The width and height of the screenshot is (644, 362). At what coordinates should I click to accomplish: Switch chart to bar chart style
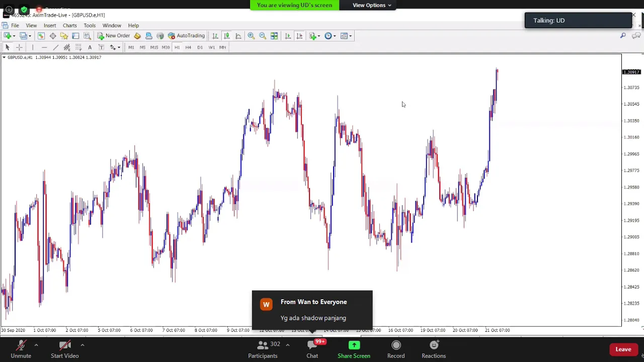pyautogui.click(x=215, y=36)
